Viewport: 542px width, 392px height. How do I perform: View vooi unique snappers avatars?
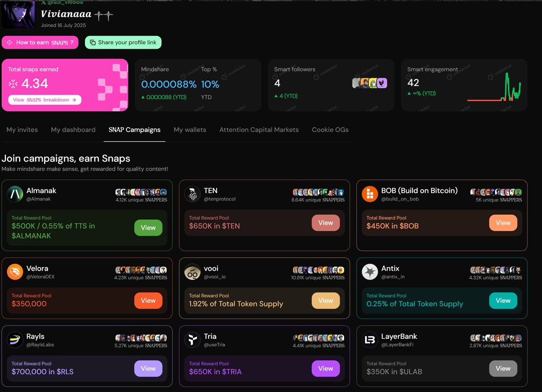(x=318, y=270)
